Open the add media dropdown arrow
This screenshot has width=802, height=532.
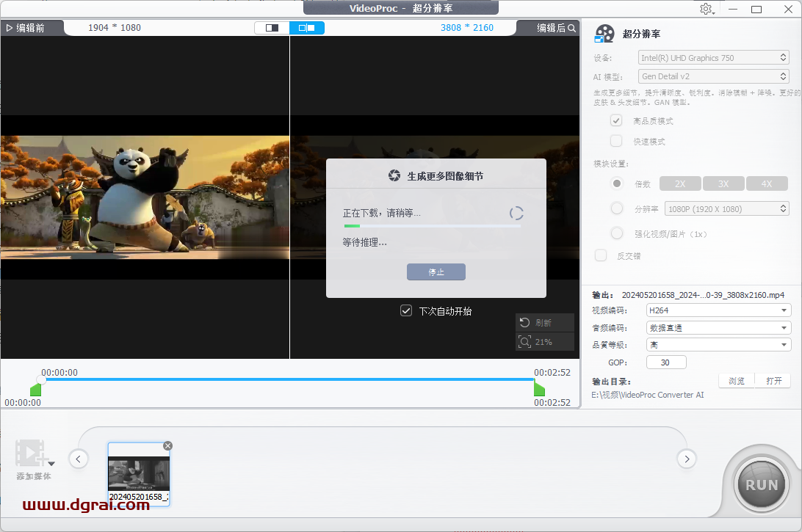click(51, 464)
